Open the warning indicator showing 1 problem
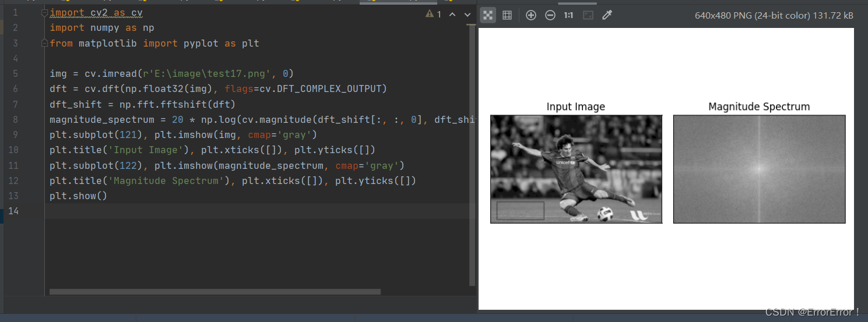The image size is (868, 322). (434, 14)
